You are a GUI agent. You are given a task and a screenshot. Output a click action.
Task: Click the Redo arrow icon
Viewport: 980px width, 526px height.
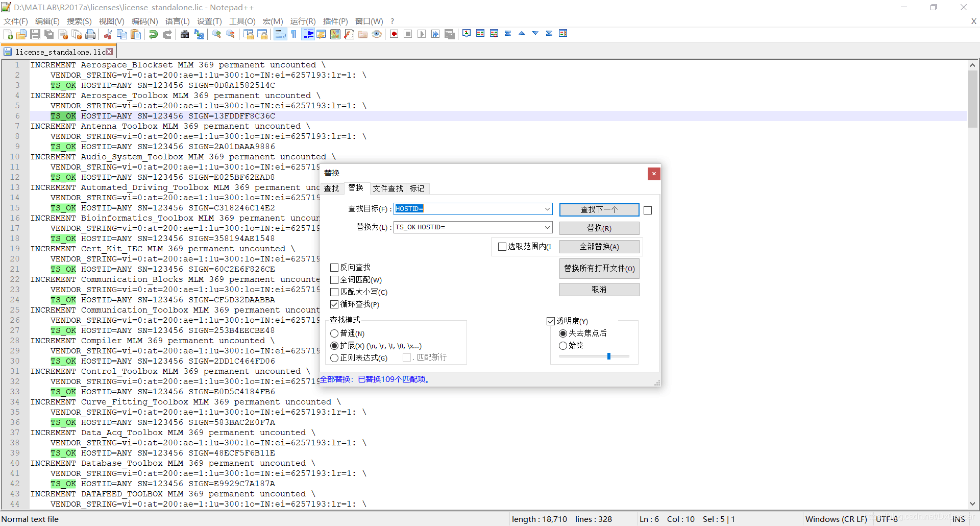click(167, 34)
